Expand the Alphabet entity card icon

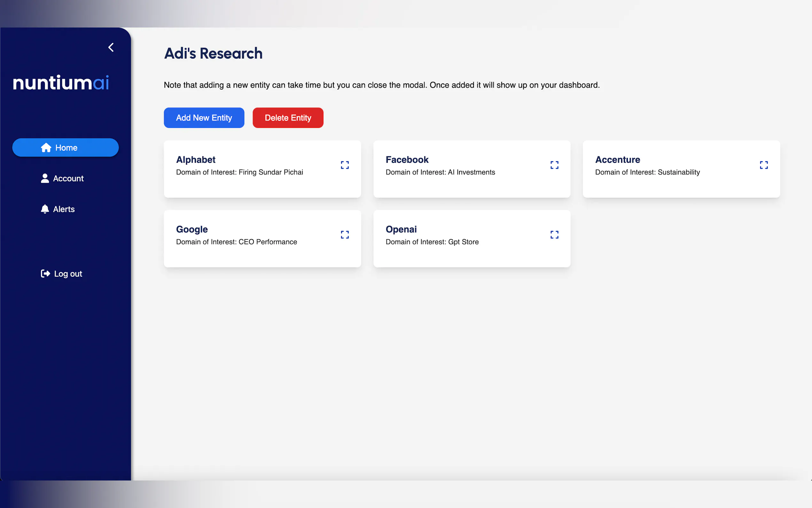[345, 165]
